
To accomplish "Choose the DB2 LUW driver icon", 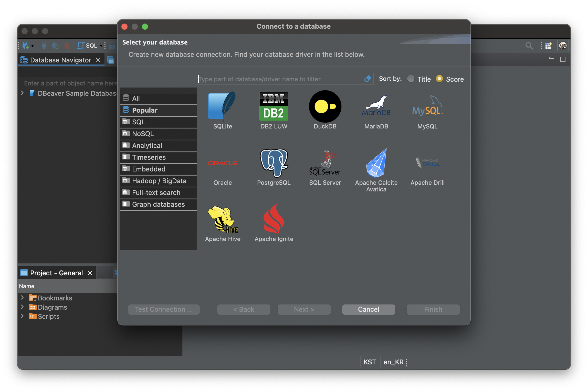I will (x=274, y=111).
